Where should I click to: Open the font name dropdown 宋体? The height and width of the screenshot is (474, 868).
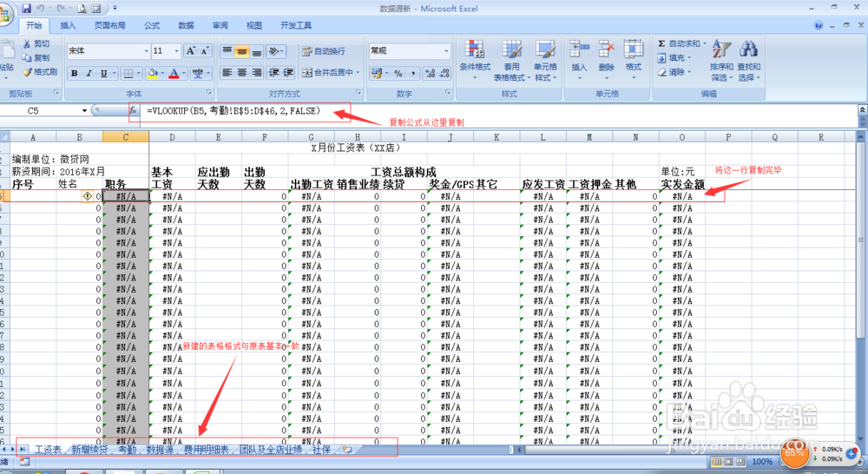(x=146, y=51)
